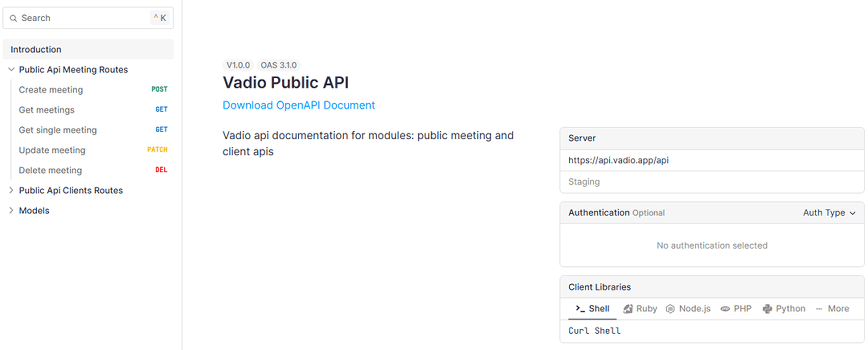The image size is (868, 350).
Task: Expand the Models section
Action: (11, 211)
